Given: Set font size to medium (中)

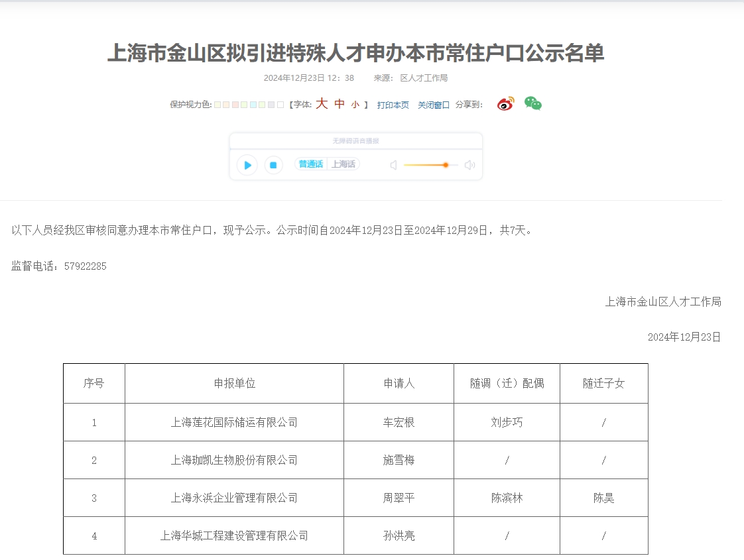Looking at the screenshot, I should [x=340, y=104].
